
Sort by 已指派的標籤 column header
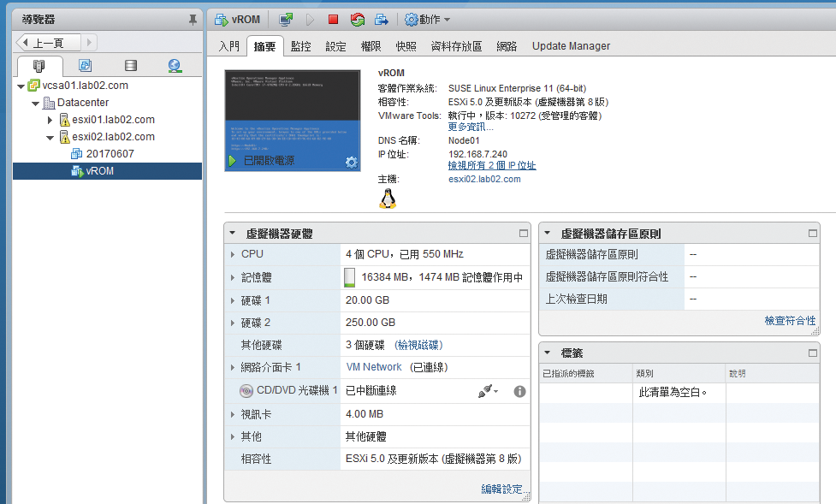[586, 374]
